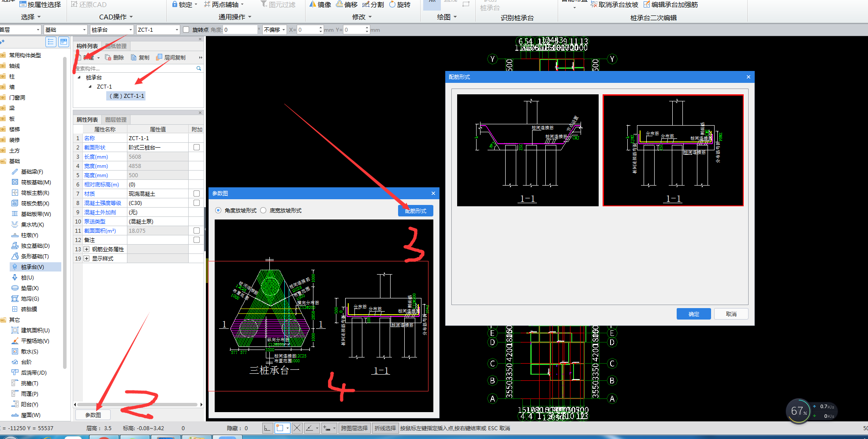
Task: Check 附加 box for 截面形状 row
Action: pyautogui.click(x=197, y=147)
